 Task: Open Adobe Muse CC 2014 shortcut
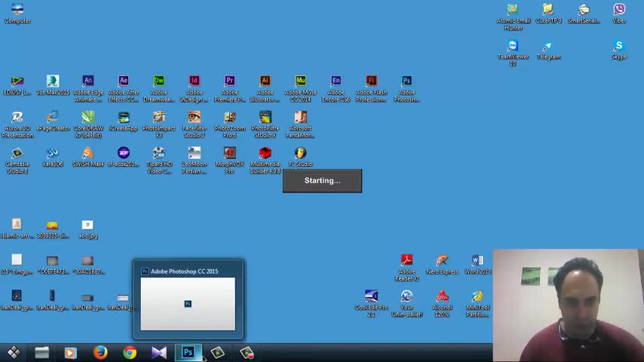(300, 88)
